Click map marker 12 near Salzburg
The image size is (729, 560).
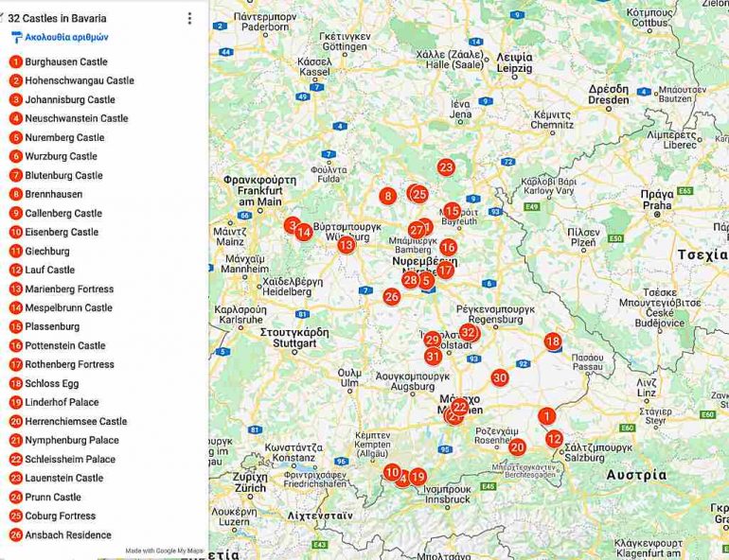[554, 438]
